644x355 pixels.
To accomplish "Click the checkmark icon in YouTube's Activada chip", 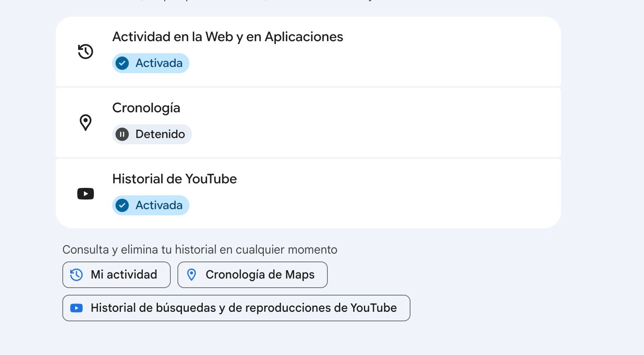I will pyautogui.click(x=122, y=205).
